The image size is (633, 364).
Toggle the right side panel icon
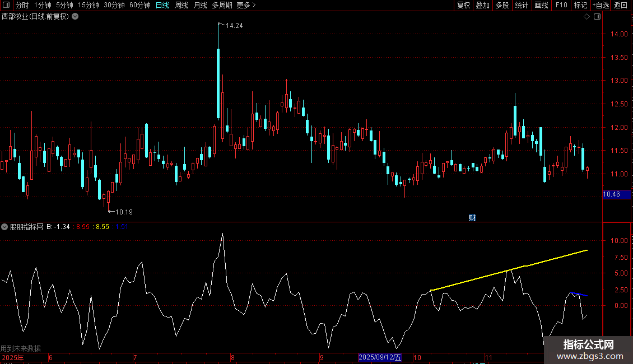(597, 17)
